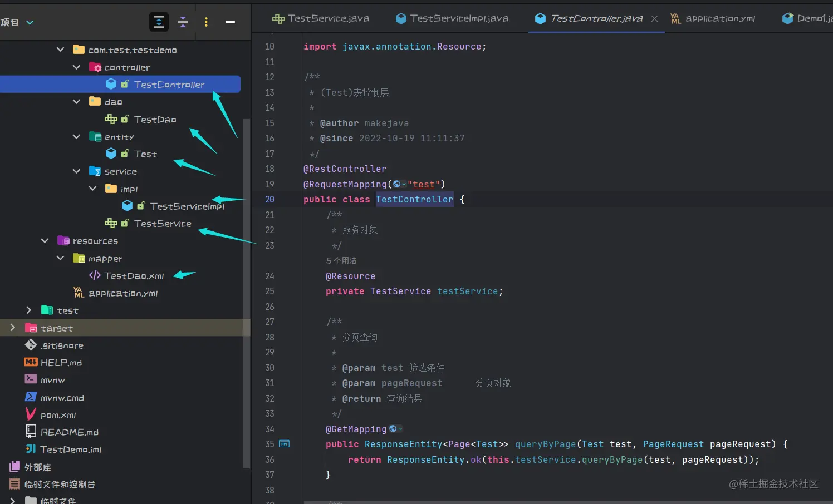Screen dimensions: 833x504
Task: Collapse the entity folder
Action: click(76, 137)
